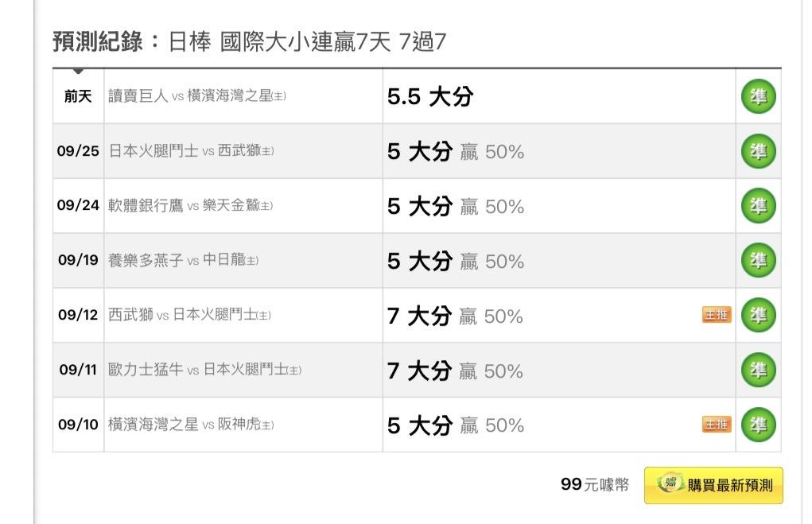This screenshot has width=812, height=524.
Task: Open 讀賣巨人 vs 橫濱海灣之星 matchup
Action: pos(197,96)
